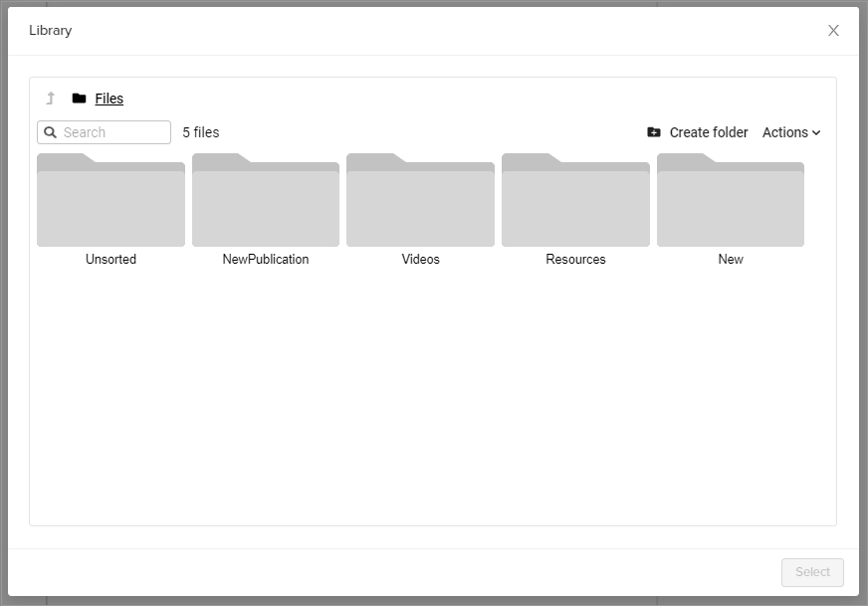This screenshot has width=868, height=606.
Task: Focus the Search input field
Action: 113,132
